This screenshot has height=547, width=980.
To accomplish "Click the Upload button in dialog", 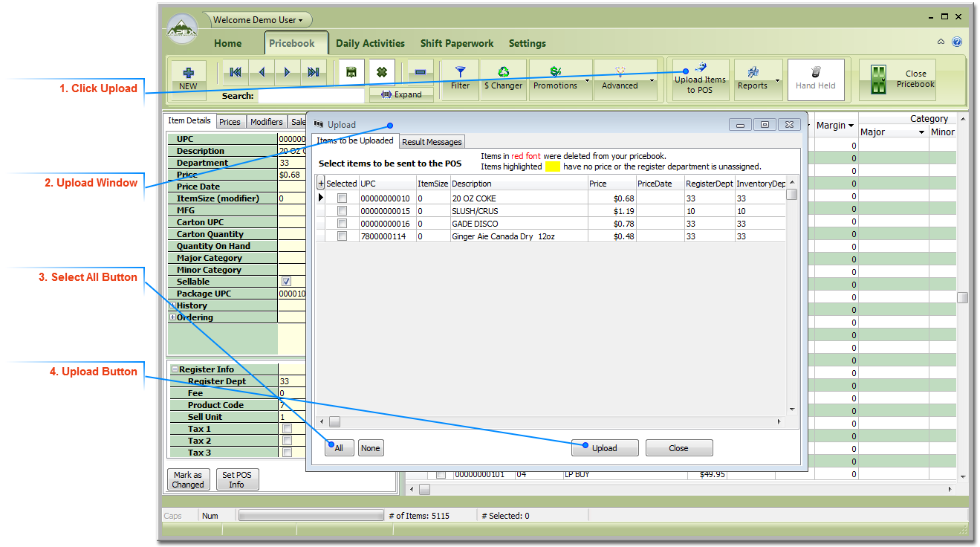I will pos(604,448).
